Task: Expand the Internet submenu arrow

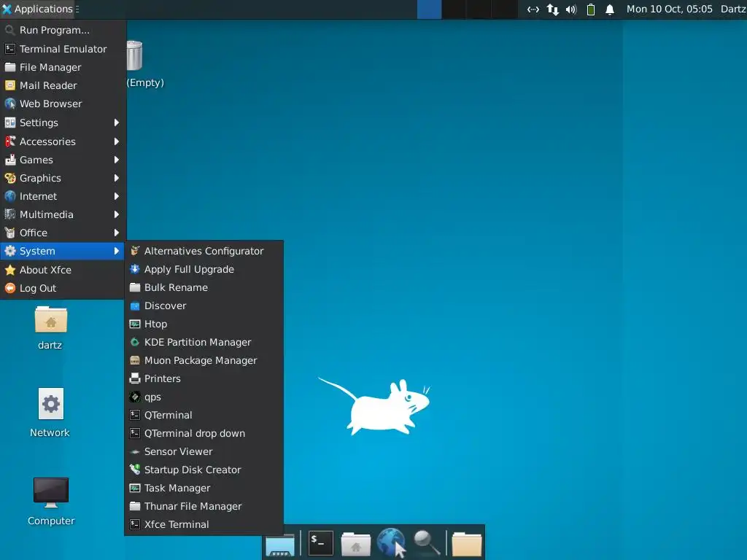Action: [x=116, y=196]
